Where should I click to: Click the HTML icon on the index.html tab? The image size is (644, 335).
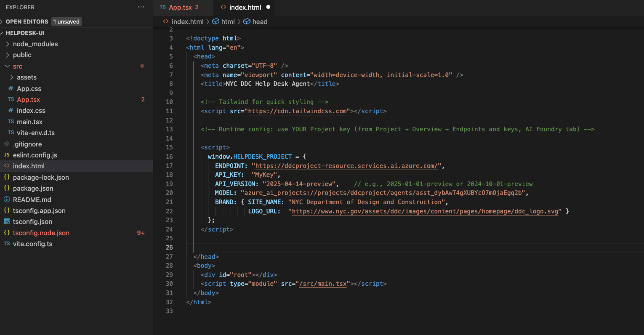click(224, 7)
